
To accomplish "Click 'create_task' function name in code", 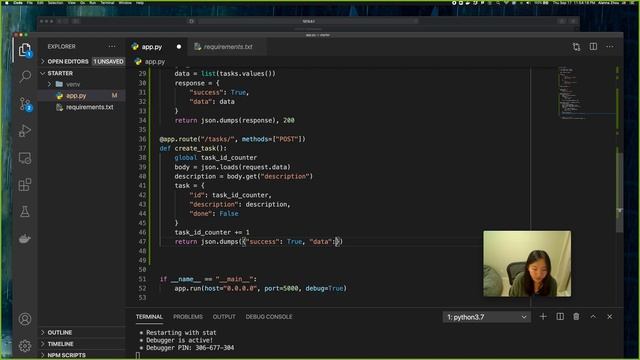I will pyautogui.click(x=196, y=149).
